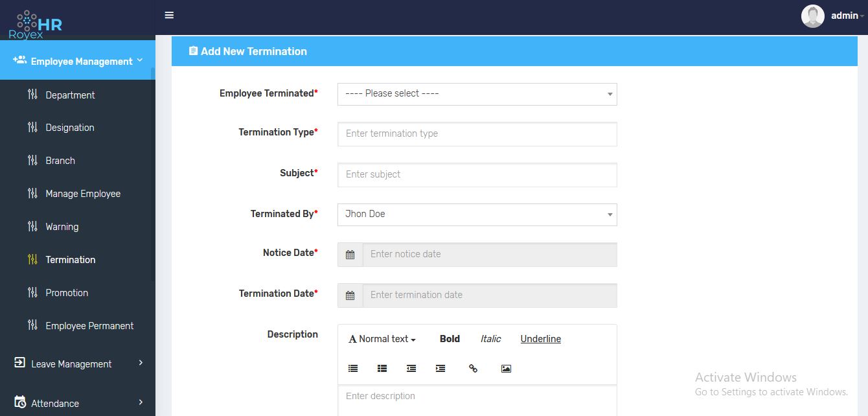Open the Terminated By dropdown
This screenshot has width=868, height=416.
coord(477,214)
